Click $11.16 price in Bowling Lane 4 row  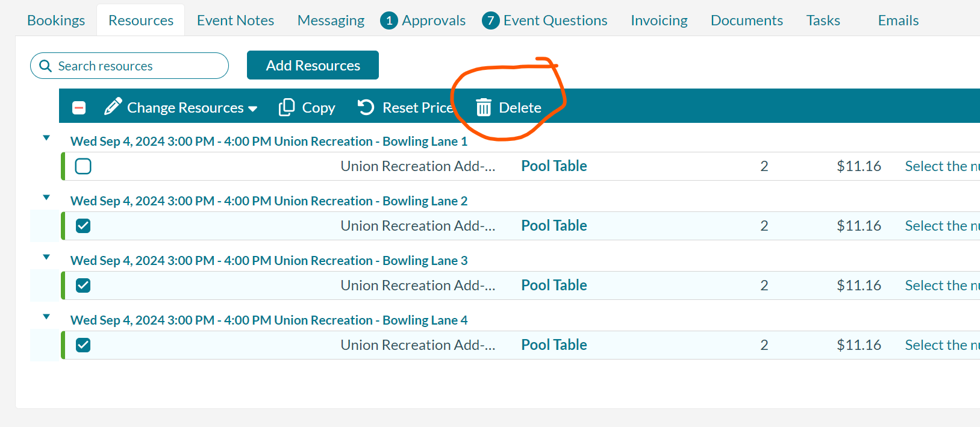pos(859,345)
